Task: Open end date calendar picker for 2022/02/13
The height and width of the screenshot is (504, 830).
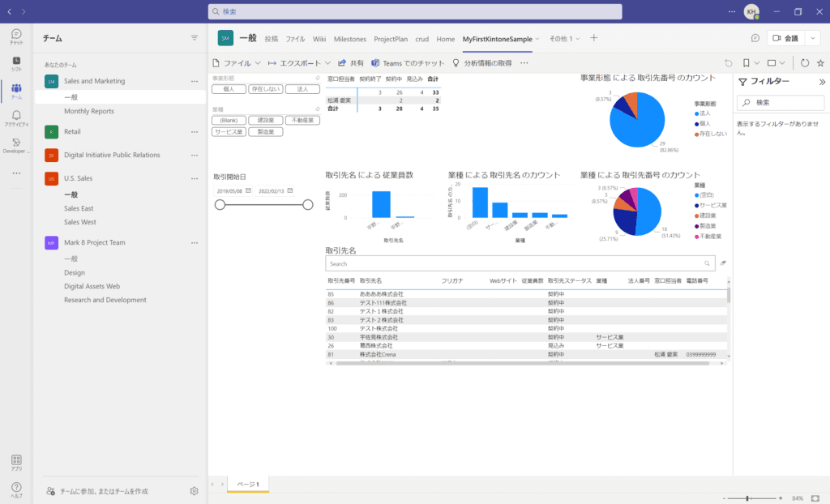Action: [x=290, y=190]
